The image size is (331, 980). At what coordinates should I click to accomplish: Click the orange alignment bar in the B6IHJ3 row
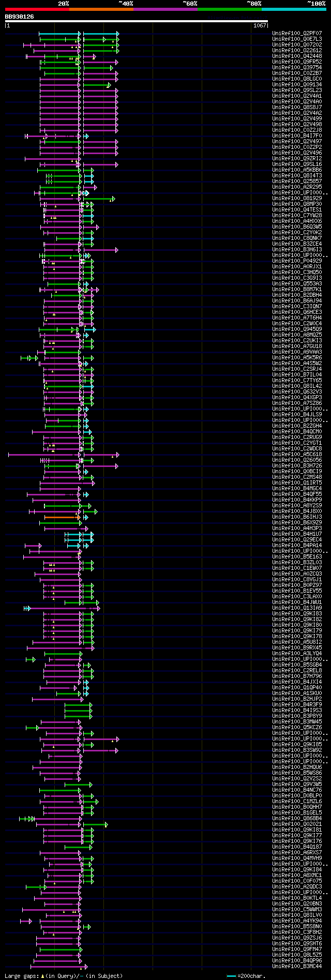(62, 517)
